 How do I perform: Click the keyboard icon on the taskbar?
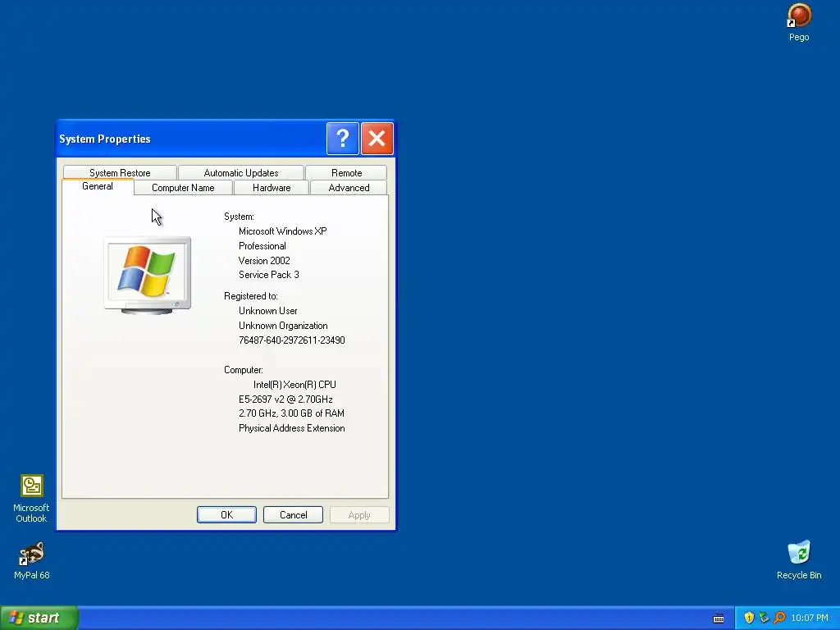(x=719, y=619)
